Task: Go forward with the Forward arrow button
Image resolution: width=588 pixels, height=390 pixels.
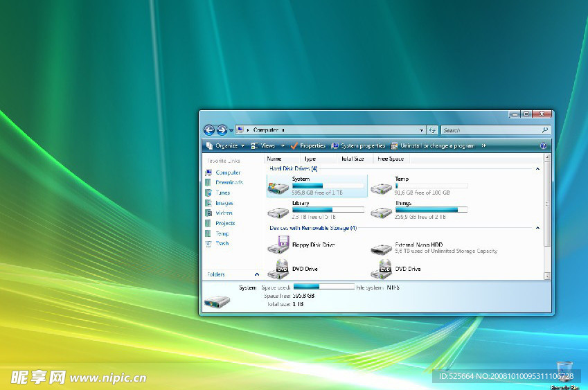Action: point(222,130)
